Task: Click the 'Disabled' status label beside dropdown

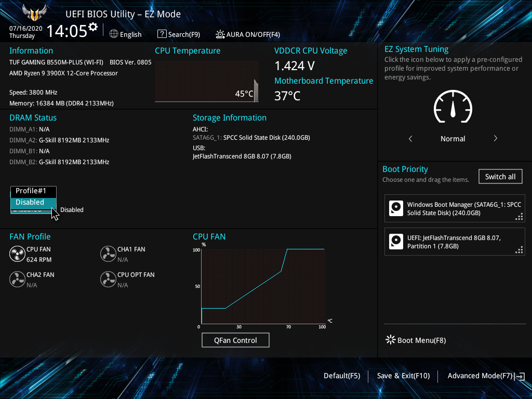Action: [72, 210]
